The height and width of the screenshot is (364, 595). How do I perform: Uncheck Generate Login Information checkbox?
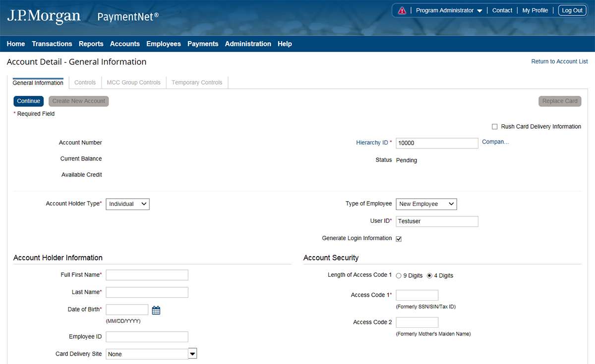(399, 239)
